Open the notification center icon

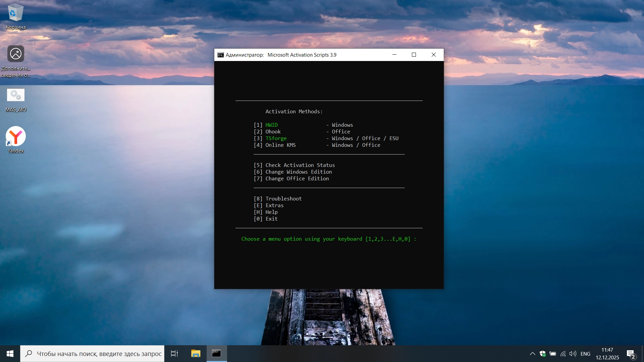click(x=631, y=354)
